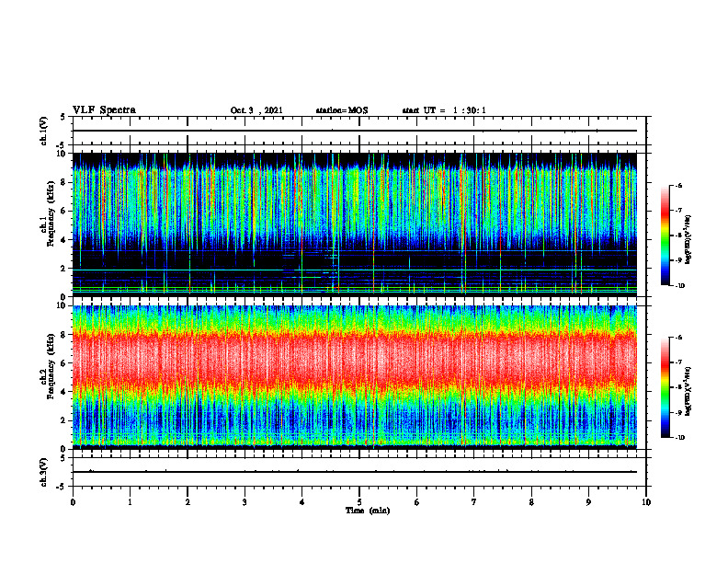Click time axis tick label "2"
Viewport: 728px width, 563px height.
coord(188,502)
